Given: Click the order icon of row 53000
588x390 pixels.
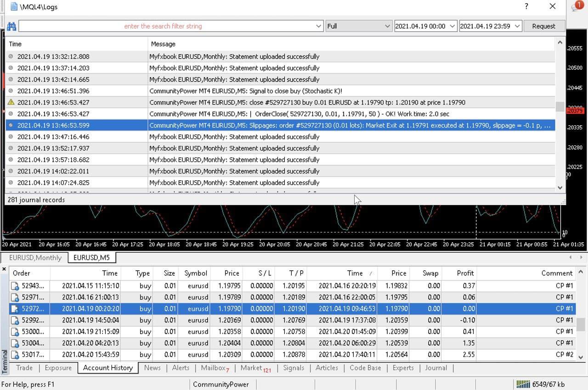Looking at the screenshot, I should tap(15, 332).
